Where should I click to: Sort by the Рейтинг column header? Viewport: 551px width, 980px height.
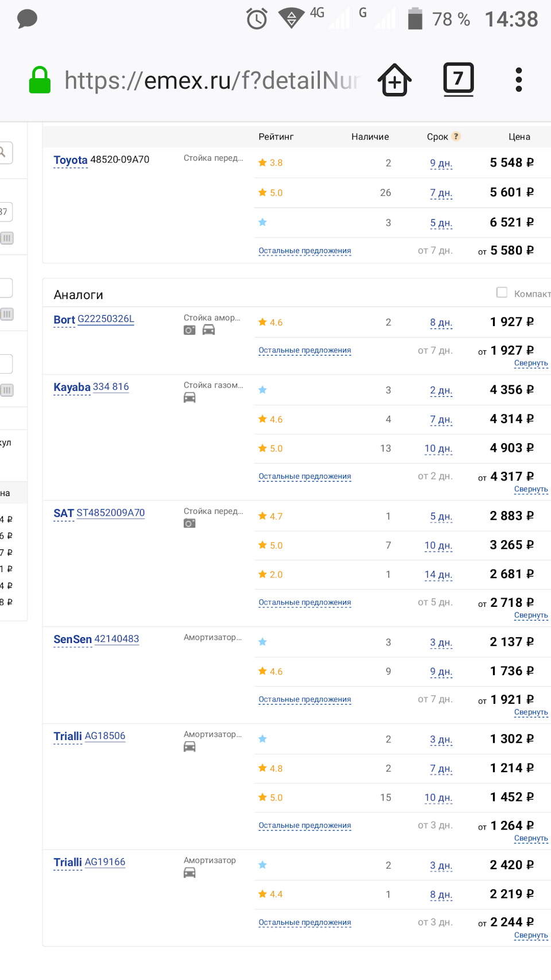click(276, 137)
